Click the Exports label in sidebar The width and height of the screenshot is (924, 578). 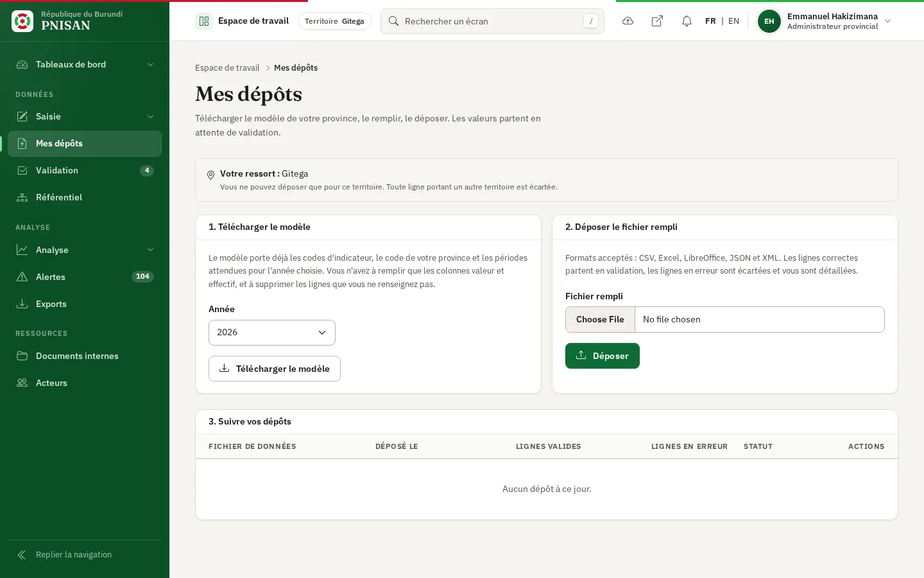(x=51, y=304)
